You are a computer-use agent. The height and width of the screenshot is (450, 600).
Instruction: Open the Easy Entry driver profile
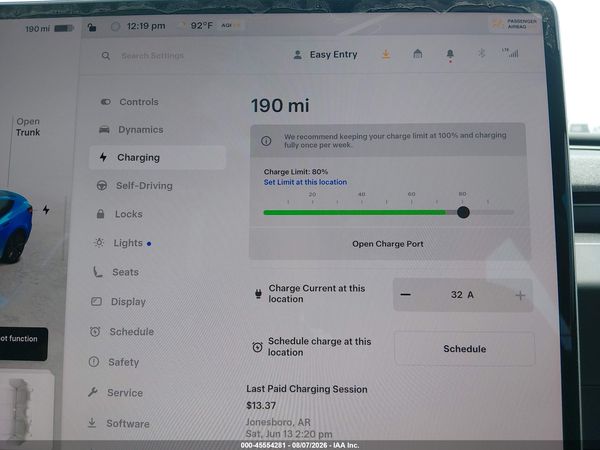pos(325,55)
